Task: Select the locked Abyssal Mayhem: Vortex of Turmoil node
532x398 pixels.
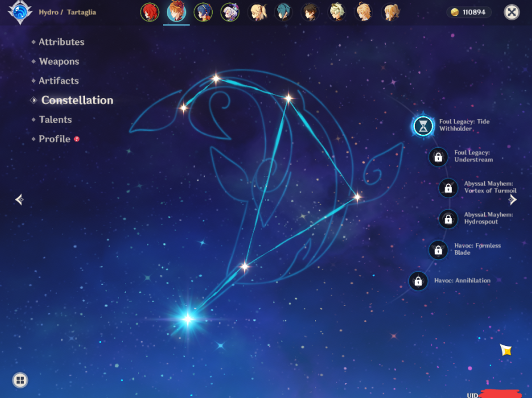Action: point(448,188)
